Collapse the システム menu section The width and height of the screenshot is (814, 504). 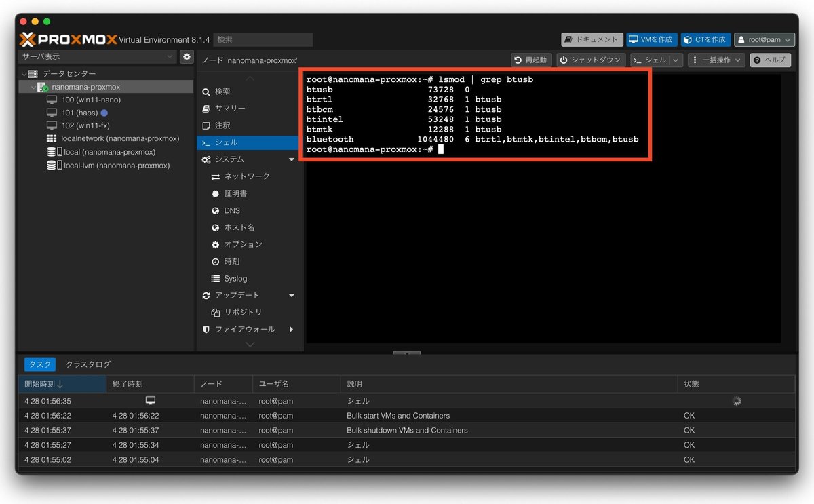[292, 159]
